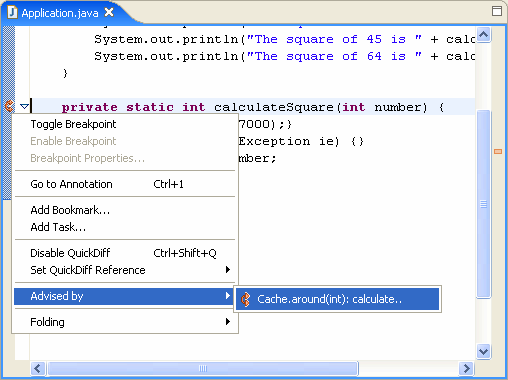Maximize the editor area
Image resolution: width=508 pixels, height=380 pixels.
[497, 11]
